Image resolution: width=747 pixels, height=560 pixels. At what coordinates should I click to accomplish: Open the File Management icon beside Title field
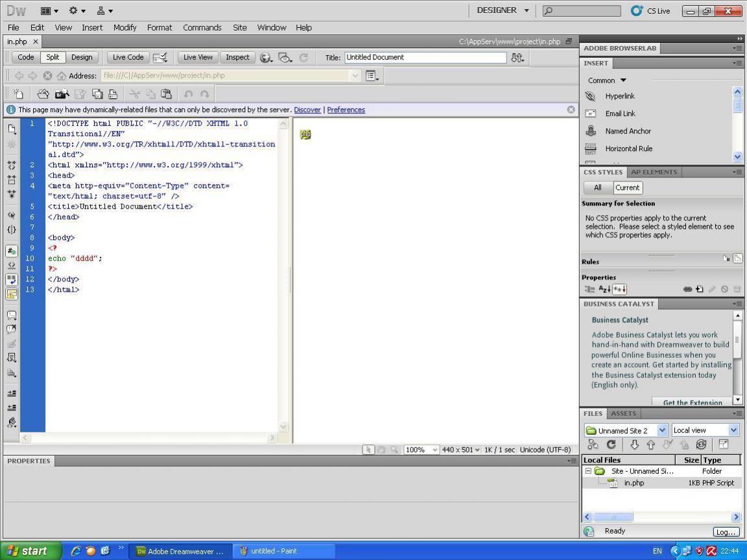pos(517,58)
